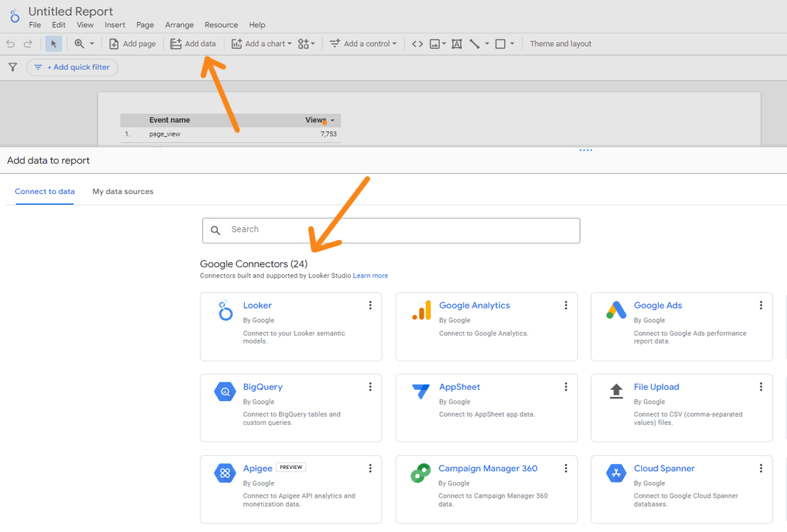Screen dimensions: 787x532
Task: Open the File menu
Action: point(35,25)
